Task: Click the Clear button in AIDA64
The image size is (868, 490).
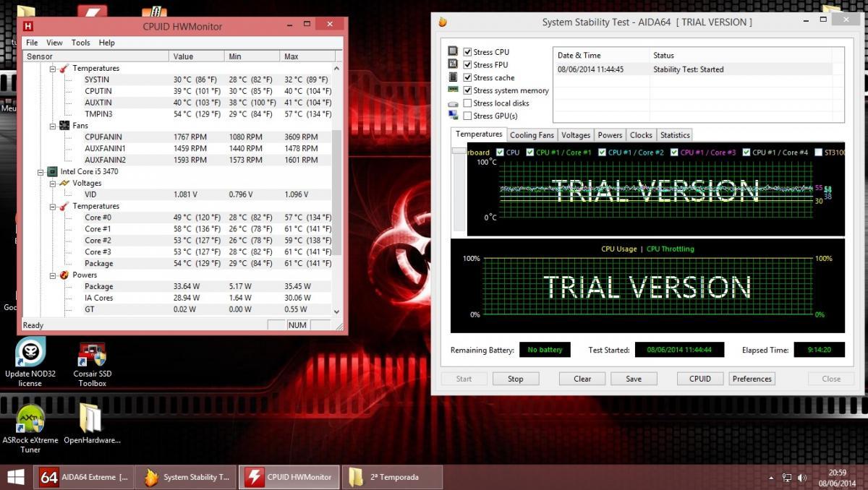Action: pos(582,379)
